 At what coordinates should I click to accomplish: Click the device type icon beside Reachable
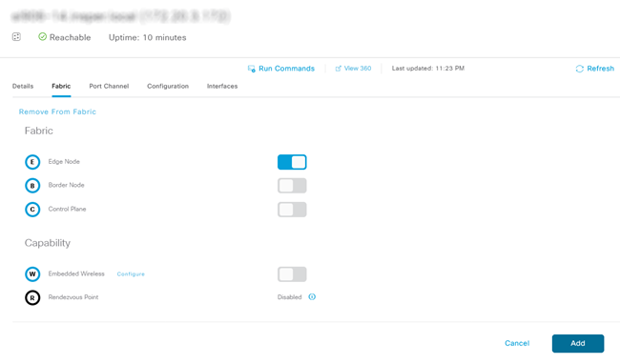click(16, 37)
